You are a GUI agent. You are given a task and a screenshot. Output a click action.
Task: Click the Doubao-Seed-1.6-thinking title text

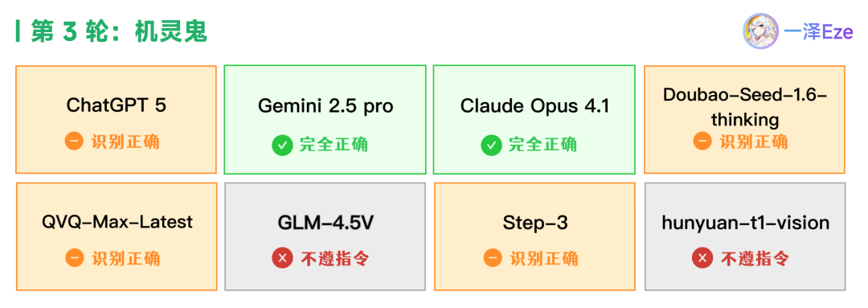click(x=745, y=106)
